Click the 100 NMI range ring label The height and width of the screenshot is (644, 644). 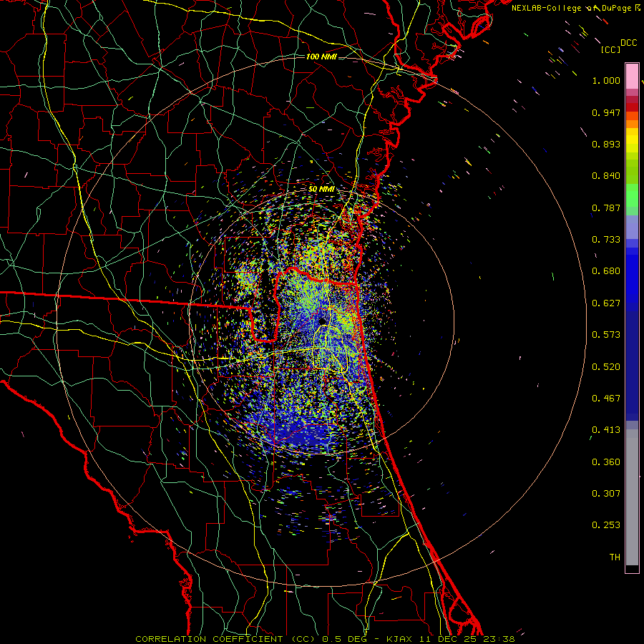click(x=321, y=57)
